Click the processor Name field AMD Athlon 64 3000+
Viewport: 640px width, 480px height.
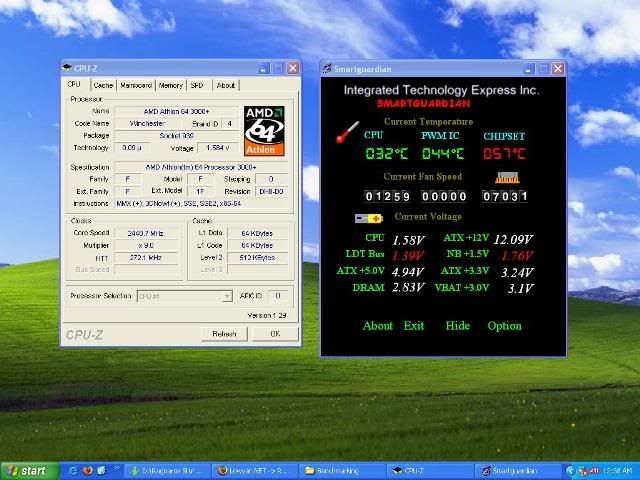tap(176, 111)
